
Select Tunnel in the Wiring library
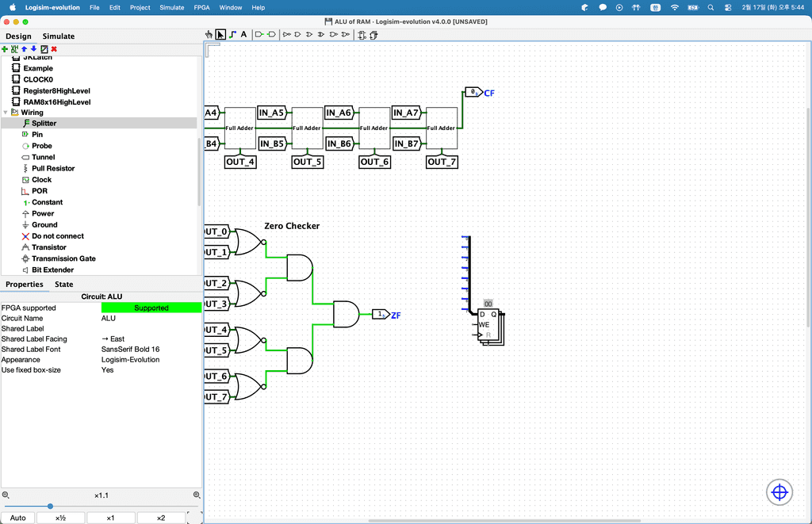pyautogui.click(x=43, y=157)
